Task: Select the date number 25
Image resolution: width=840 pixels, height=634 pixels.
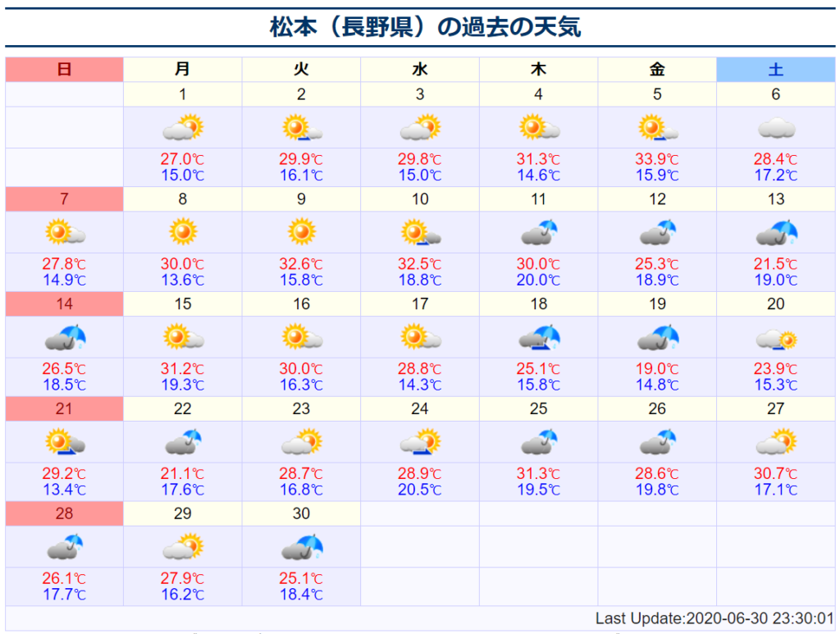Action: 538,409
